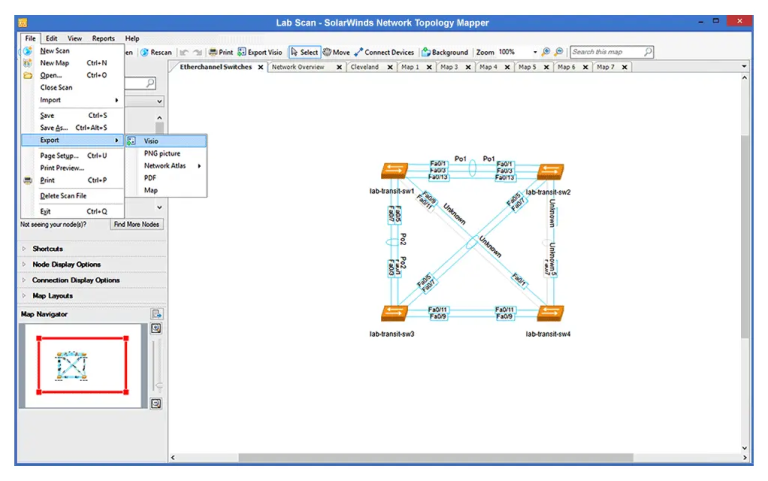Open the Network Atlas submenu
This screenshot has height=481, width=768.
[169, 166]
